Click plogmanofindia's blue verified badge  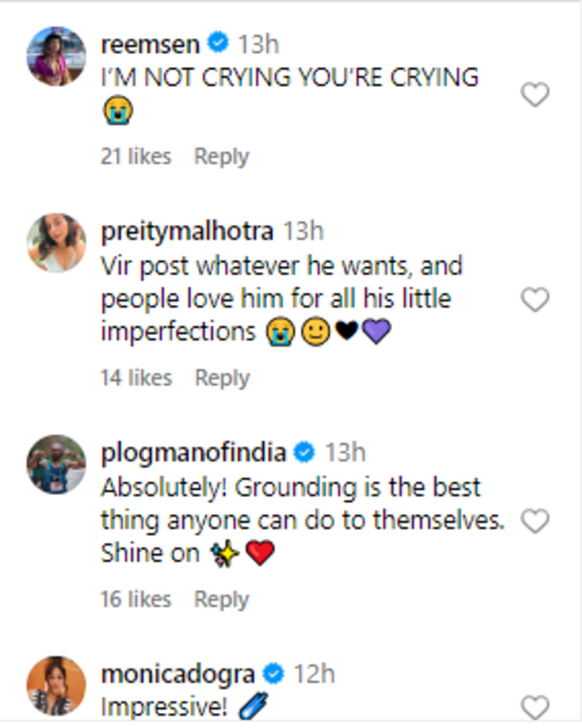[x=304, y=453]
